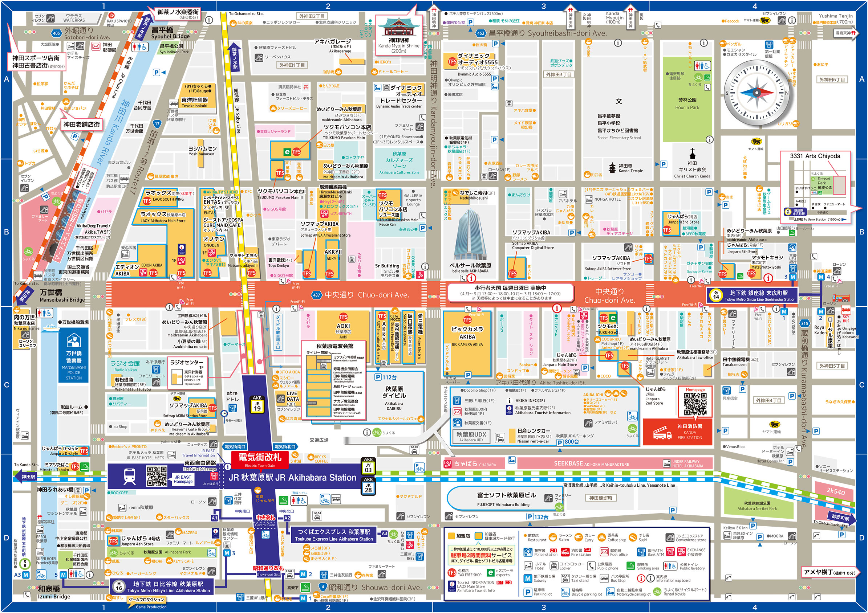868x613 pixels.
Task: Click the Akihabara UDX label box
Action: (471, 436)
